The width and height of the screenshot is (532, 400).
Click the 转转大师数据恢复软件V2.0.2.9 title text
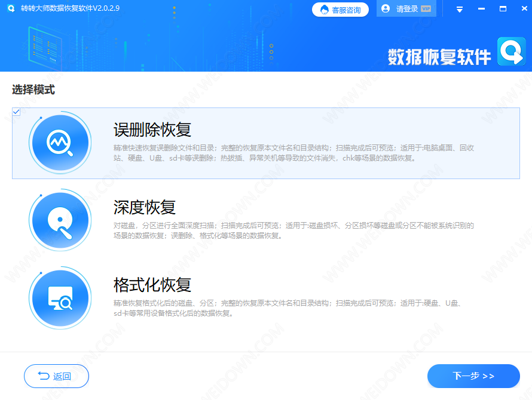coord(70,8)
